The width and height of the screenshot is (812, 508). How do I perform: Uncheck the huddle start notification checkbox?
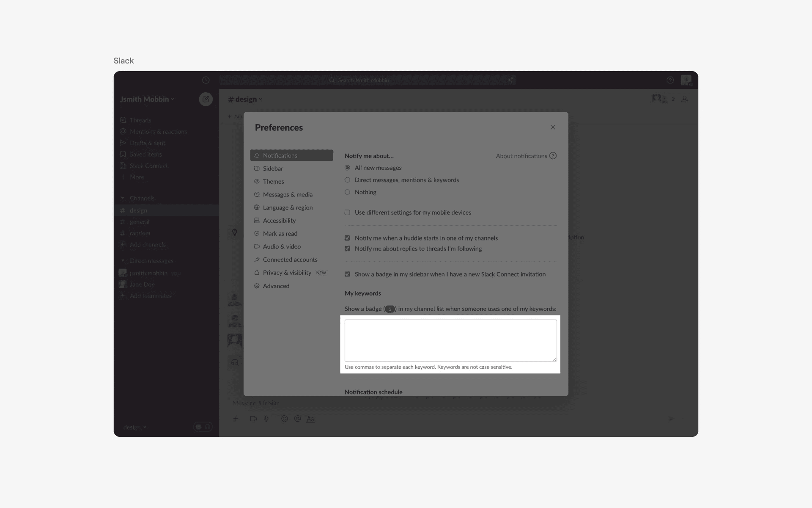pos(347,238)
